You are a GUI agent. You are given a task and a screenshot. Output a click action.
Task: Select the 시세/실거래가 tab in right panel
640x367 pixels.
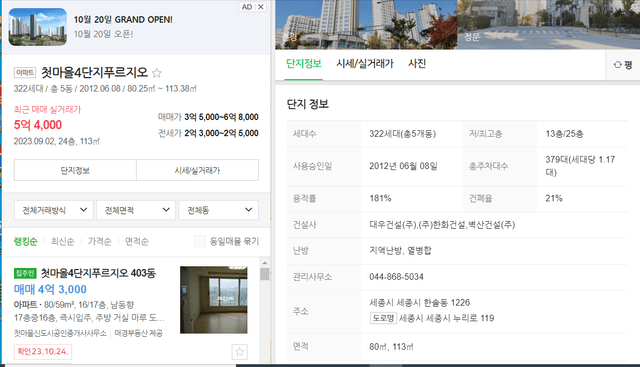click(365, 64)
